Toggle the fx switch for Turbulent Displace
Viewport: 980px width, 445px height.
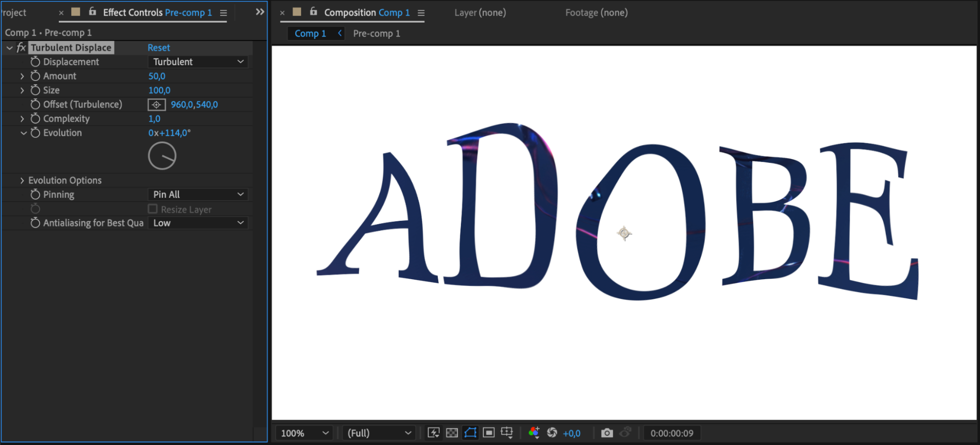click(x=21, y=48)
